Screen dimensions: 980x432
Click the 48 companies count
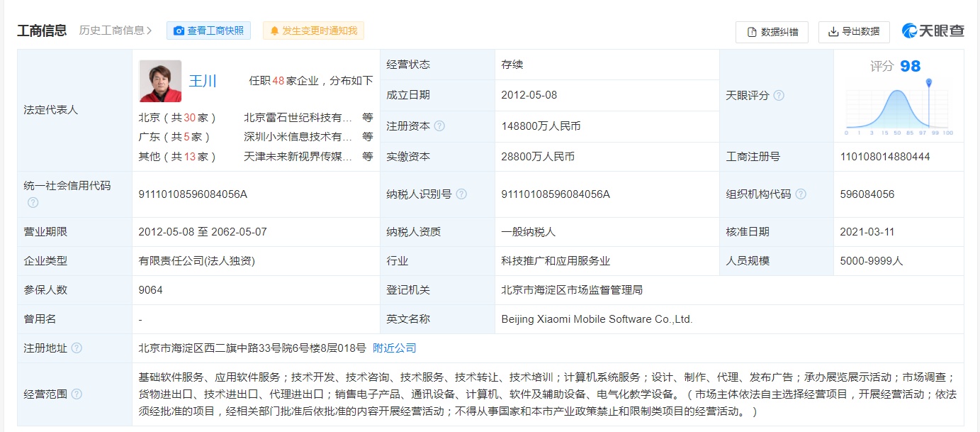click(x=278, y=81)
